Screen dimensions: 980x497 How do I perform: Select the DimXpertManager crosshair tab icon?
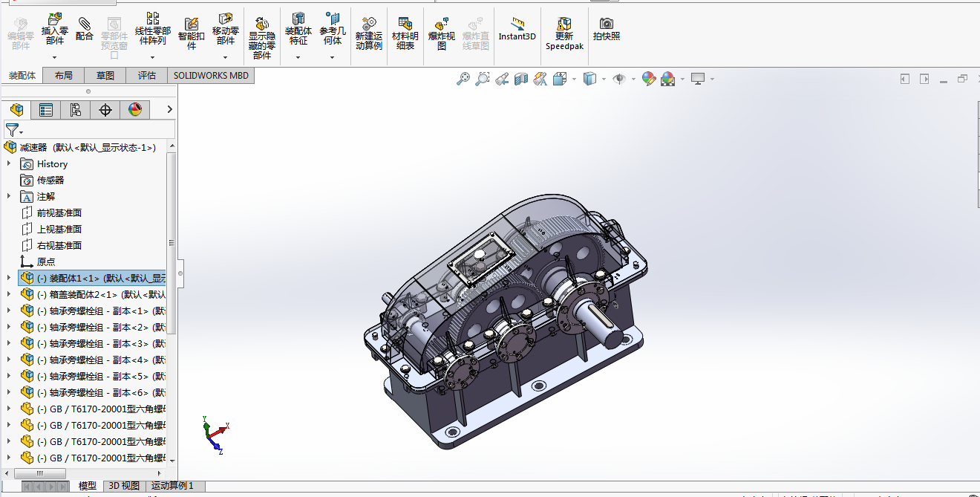[105, 110]
